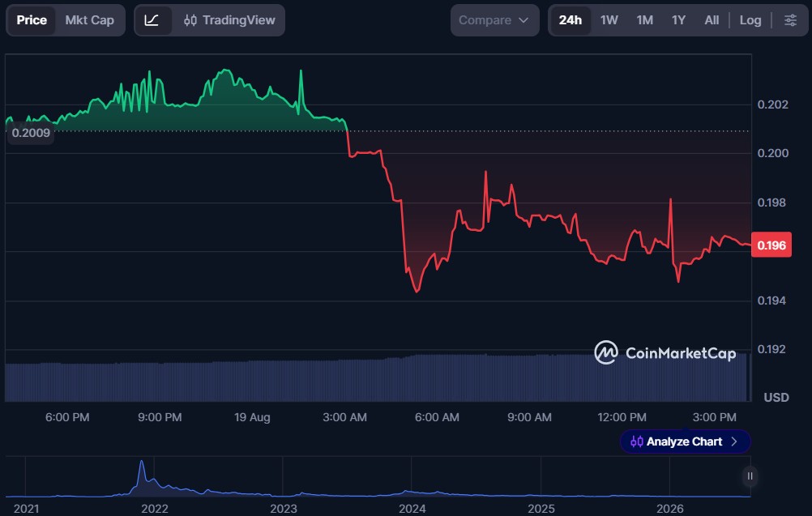Switch to the TradingView chart mode

(x=229, y=20)
